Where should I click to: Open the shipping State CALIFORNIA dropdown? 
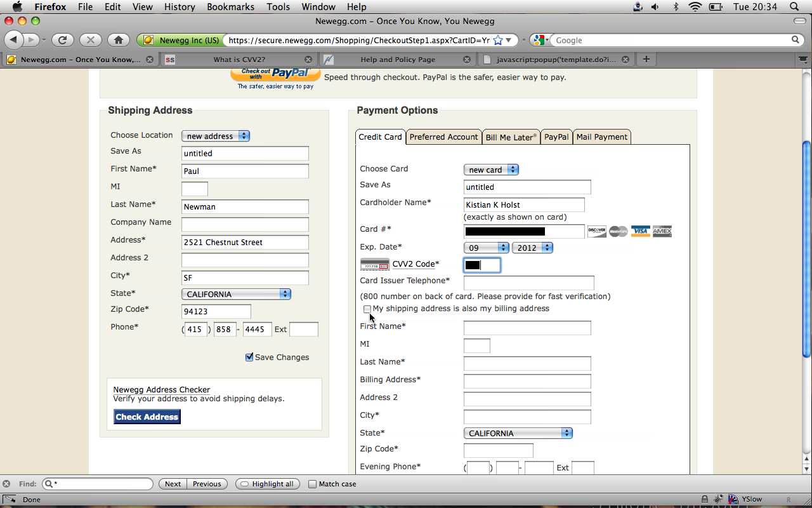pyautogui.click(x=236, y=294)
